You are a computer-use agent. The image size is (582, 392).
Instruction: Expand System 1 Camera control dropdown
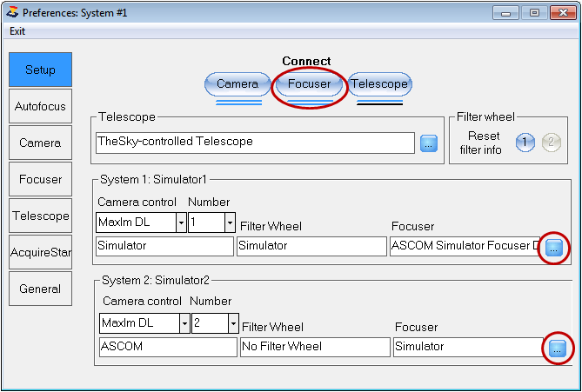(x=181, y=223)
